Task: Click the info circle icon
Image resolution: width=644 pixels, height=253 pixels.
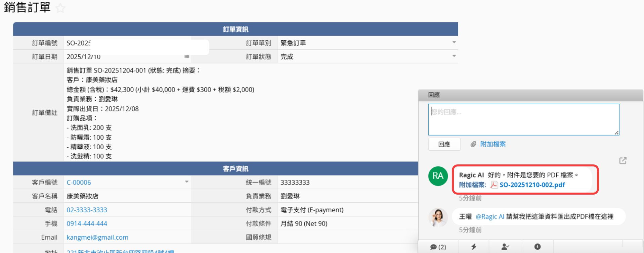Action: click(x=538, y=247)
